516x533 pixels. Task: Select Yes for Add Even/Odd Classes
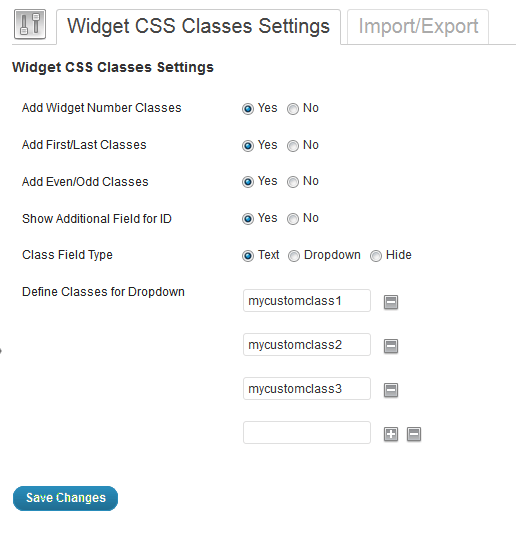click(248, 182)
